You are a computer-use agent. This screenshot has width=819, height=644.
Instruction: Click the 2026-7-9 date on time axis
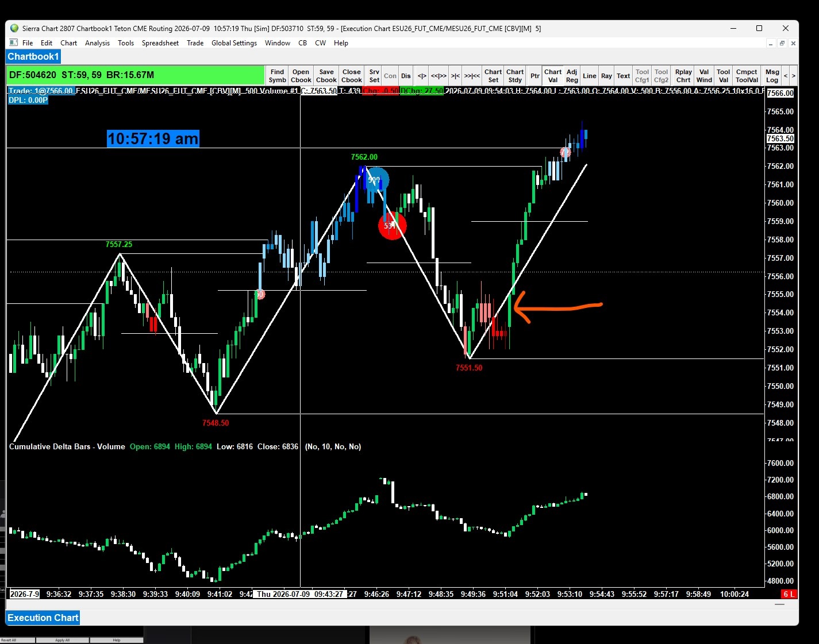(25, 594)
